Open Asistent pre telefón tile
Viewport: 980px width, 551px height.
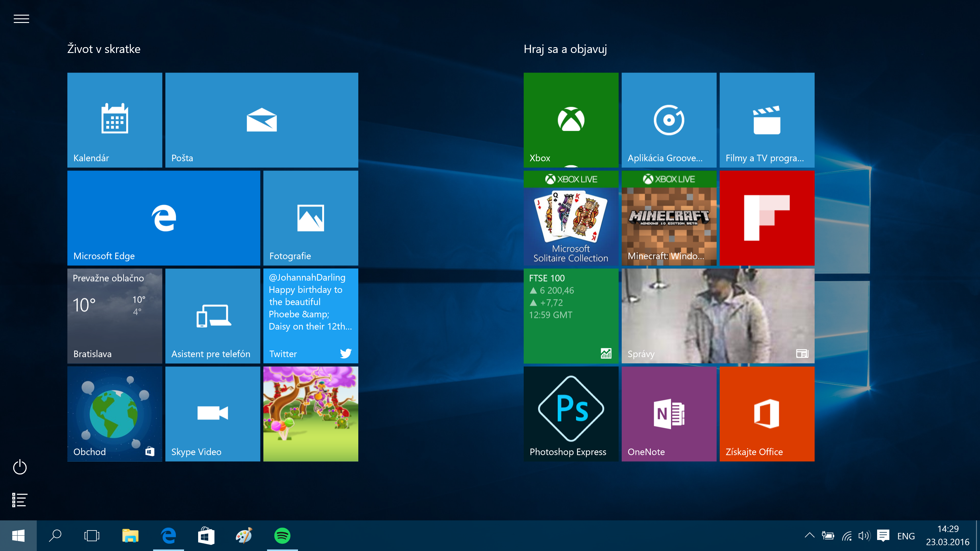pos(213,316)
